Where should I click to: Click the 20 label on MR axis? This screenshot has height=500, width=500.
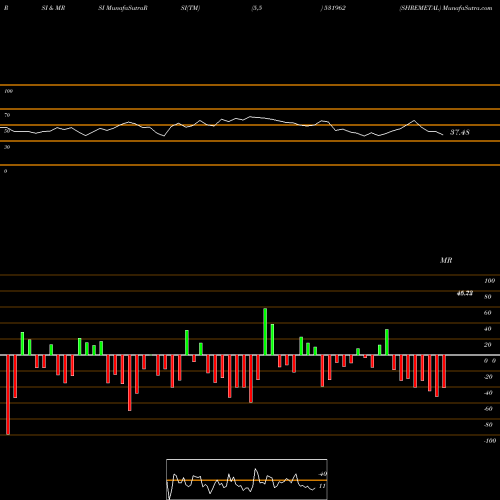[x=488, y=345]
